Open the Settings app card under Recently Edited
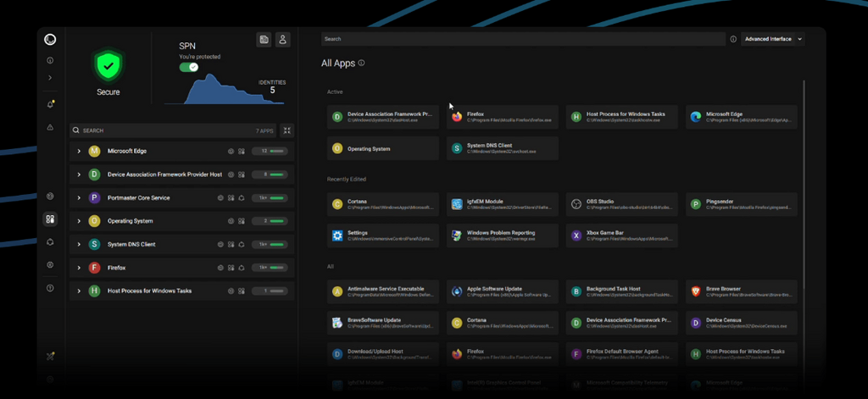Viewport: 868px width, 399px height. [383, 236]
